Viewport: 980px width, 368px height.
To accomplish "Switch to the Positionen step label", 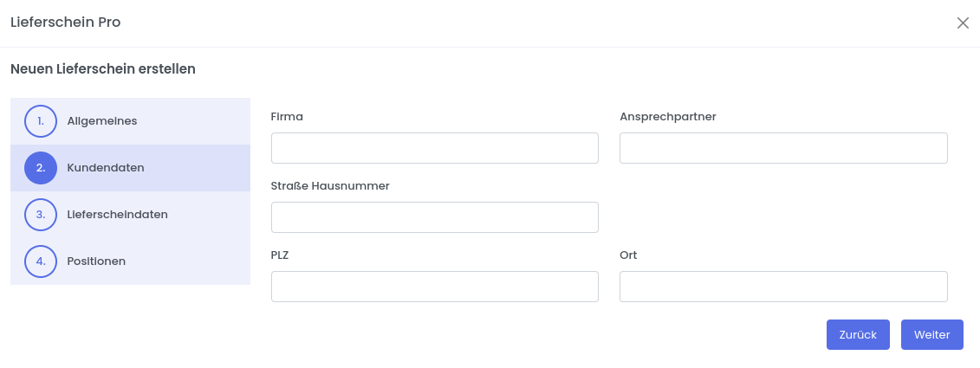I will pos(96,261).
